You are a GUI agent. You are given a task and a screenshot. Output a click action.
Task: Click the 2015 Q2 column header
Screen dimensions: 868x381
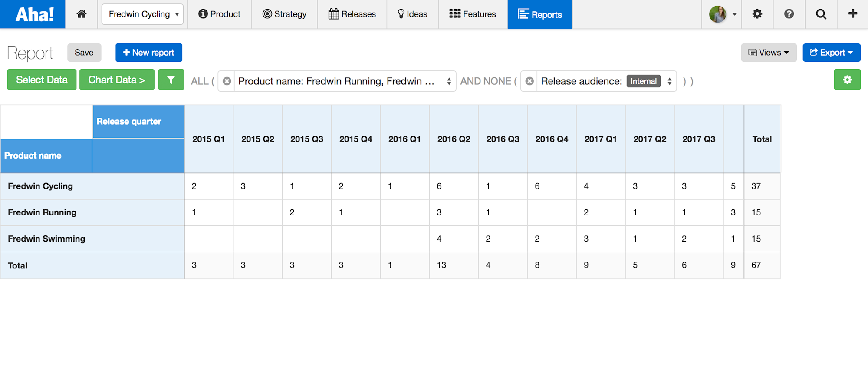(258, 139)
